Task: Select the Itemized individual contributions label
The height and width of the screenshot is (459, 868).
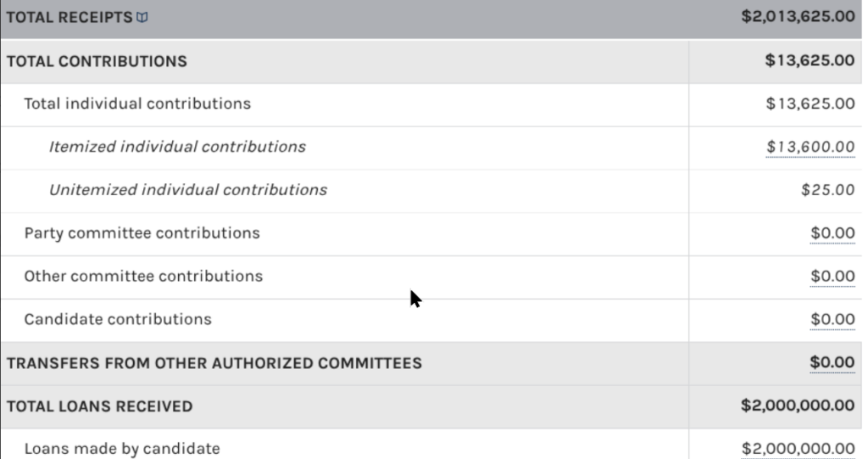Action: (x=177, y=147)
